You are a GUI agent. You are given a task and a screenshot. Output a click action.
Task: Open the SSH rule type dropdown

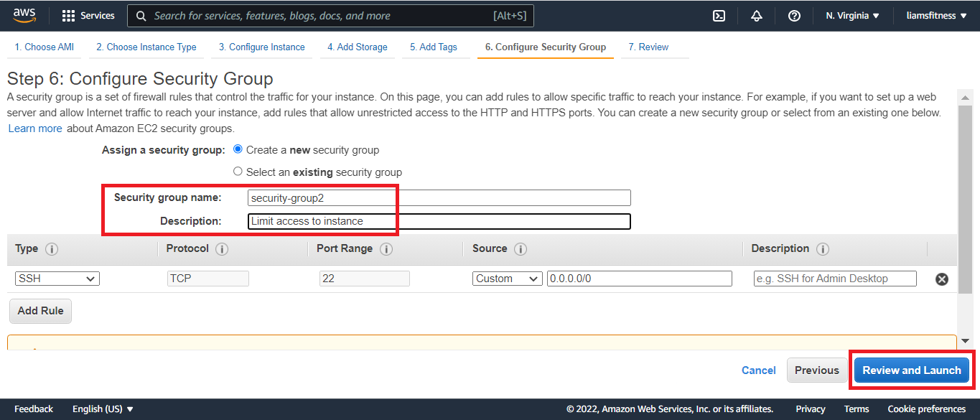[57, 279]
